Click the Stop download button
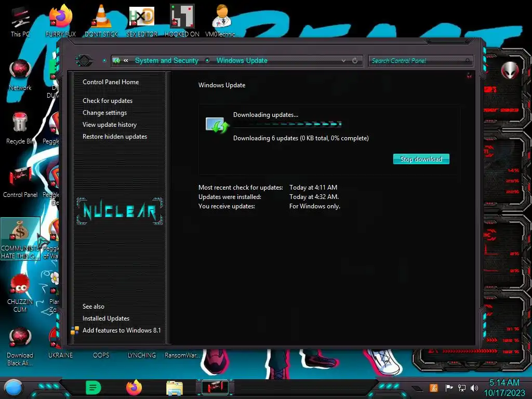This screenshot has width=532, height=399. [x=421, y=159]
